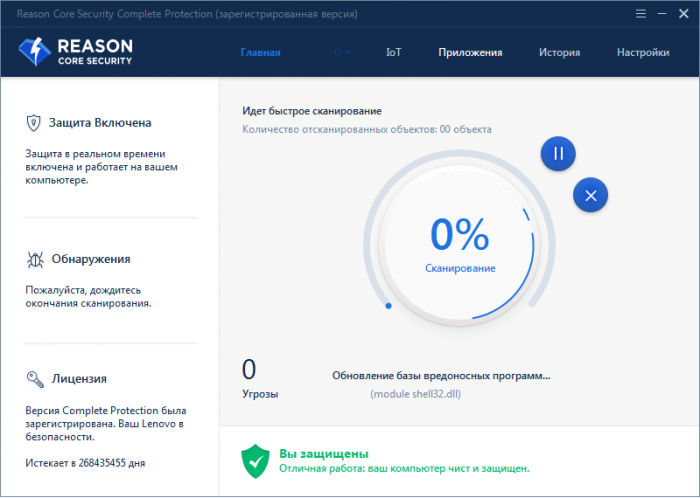Click text Идет быстрое сканирование
The image size is (700, 498).
[312, 111]
